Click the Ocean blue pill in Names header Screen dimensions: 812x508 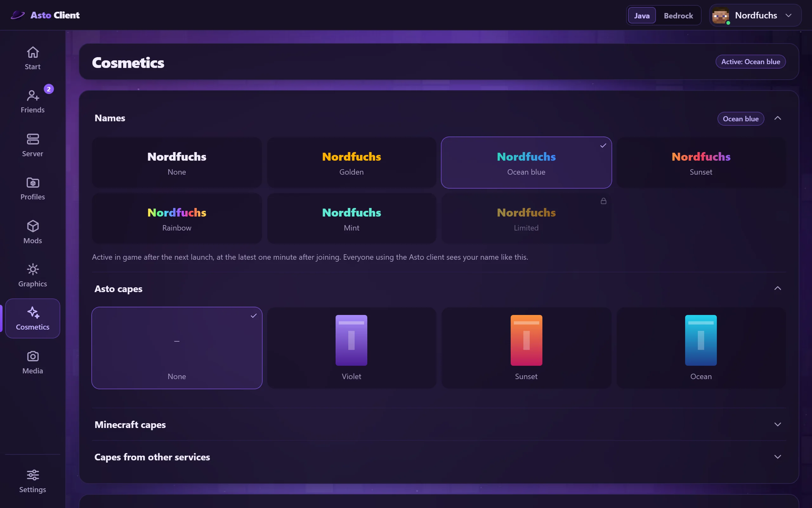tap(741, 119)
